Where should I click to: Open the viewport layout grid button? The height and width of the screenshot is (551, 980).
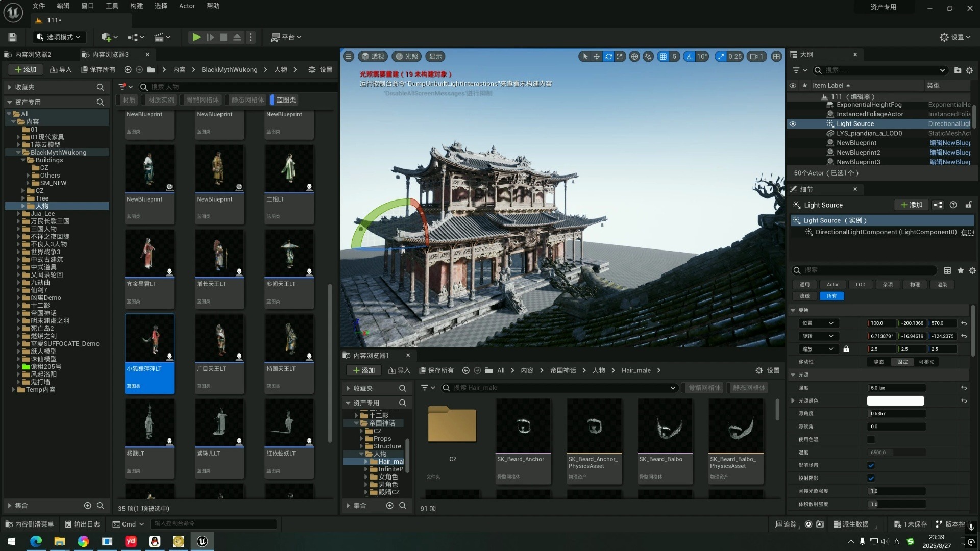pyautogui.click(x=776, y=57)
